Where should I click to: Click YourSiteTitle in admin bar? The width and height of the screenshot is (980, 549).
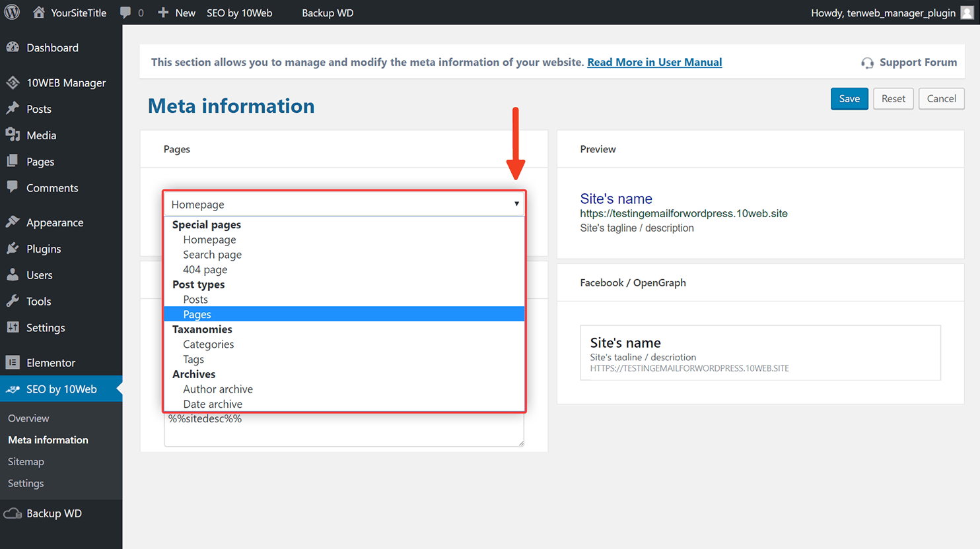tap(79, 13)
